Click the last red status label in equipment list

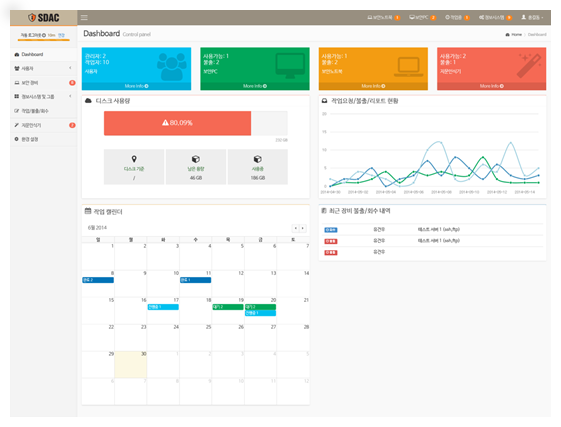[331, 253]
